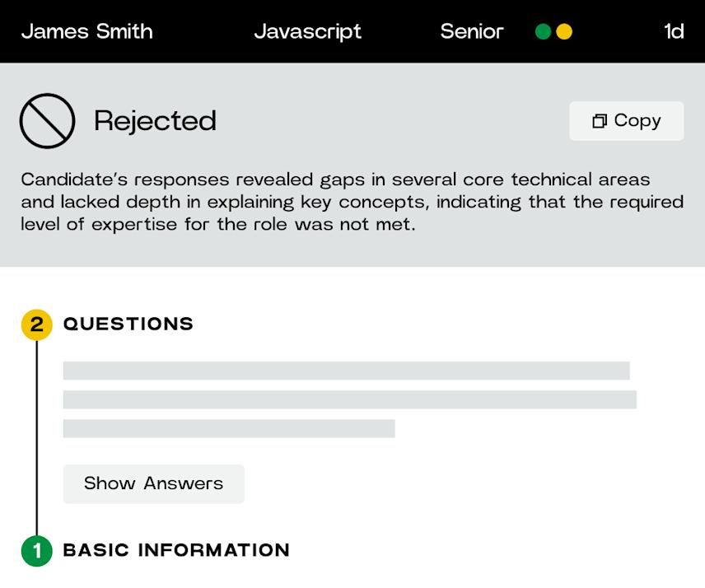The width and height of the screenshot is (705, 588).
Task: Collapse the Rejected summary panel
Action: [x=156, y=120]
